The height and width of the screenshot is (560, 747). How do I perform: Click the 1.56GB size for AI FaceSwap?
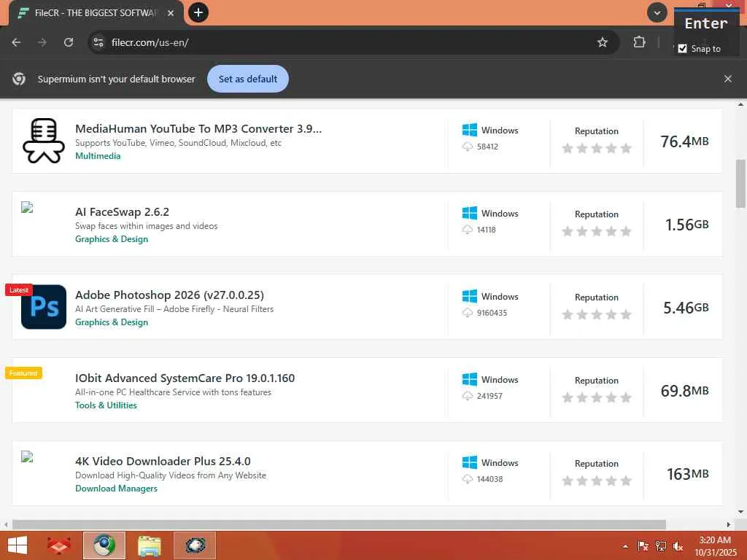[x=686, y=225]
